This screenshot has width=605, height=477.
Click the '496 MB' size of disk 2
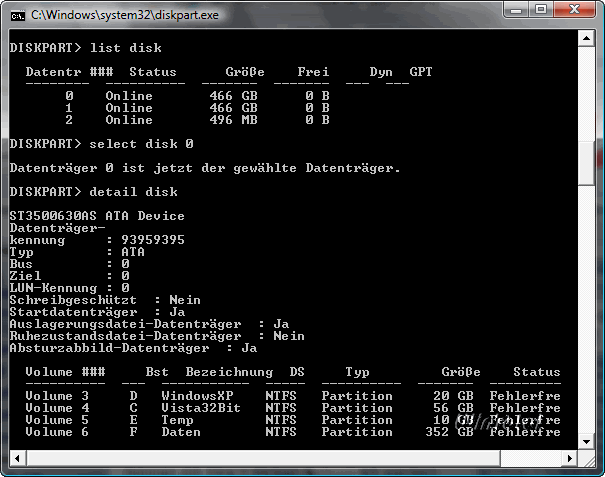point(233,120)
